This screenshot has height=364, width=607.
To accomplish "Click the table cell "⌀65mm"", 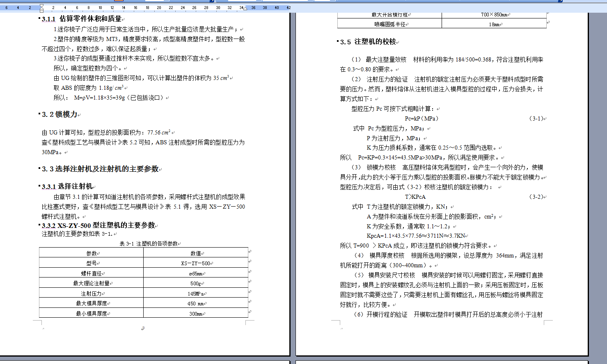I will (x=196, y=273).
